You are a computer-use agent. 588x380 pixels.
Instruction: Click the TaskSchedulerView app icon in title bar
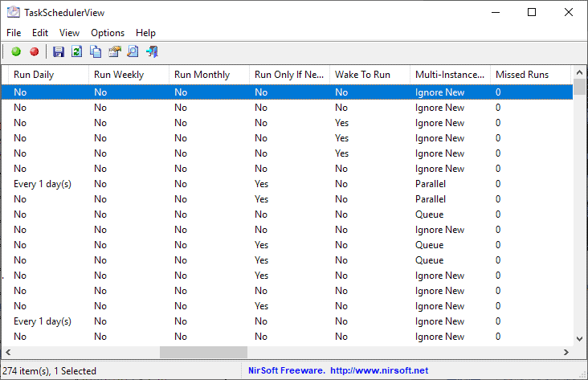[x=14, y=12]
